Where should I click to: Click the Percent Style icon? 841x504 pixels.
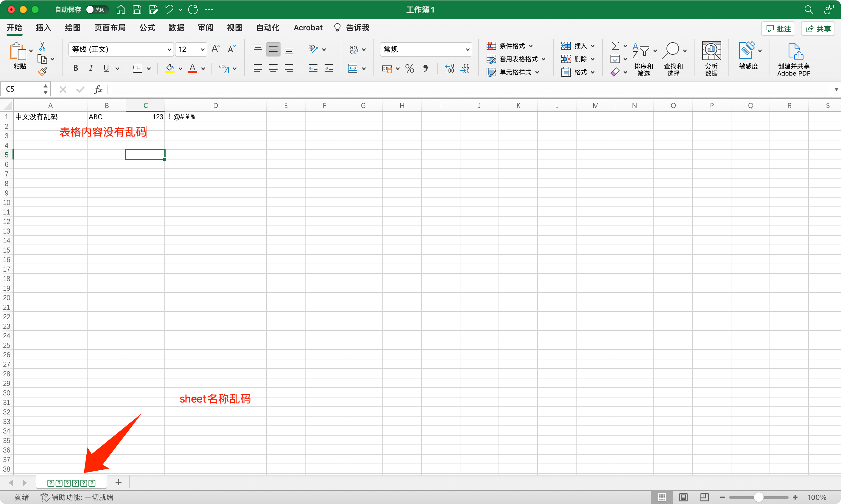409,69
